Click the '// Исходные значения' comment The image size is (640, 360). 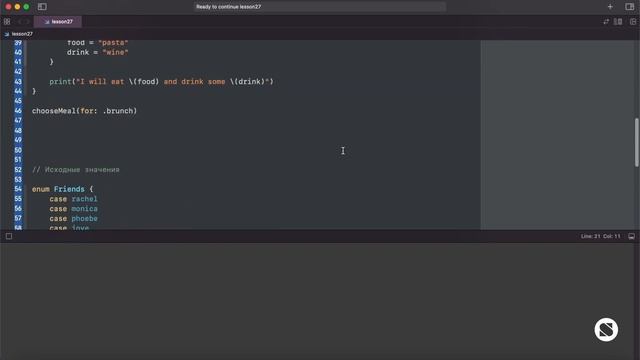pyautogui.click(x=76, y=169)
